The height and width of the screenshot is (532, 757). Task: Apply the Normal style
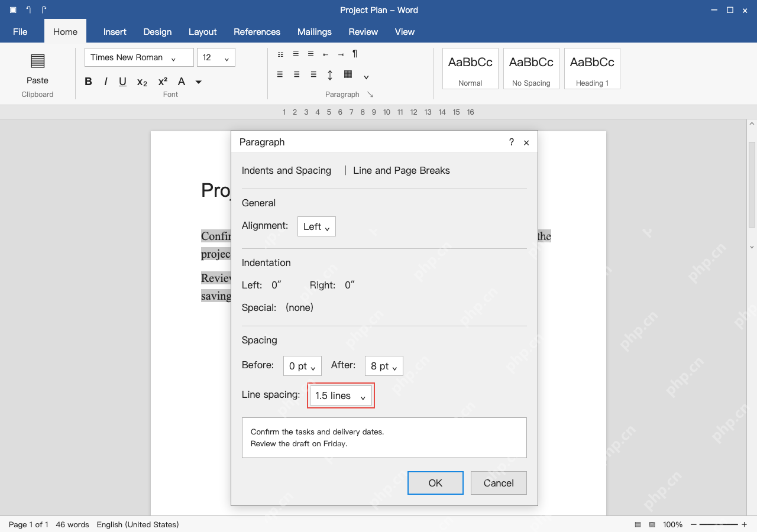(470, 69)
